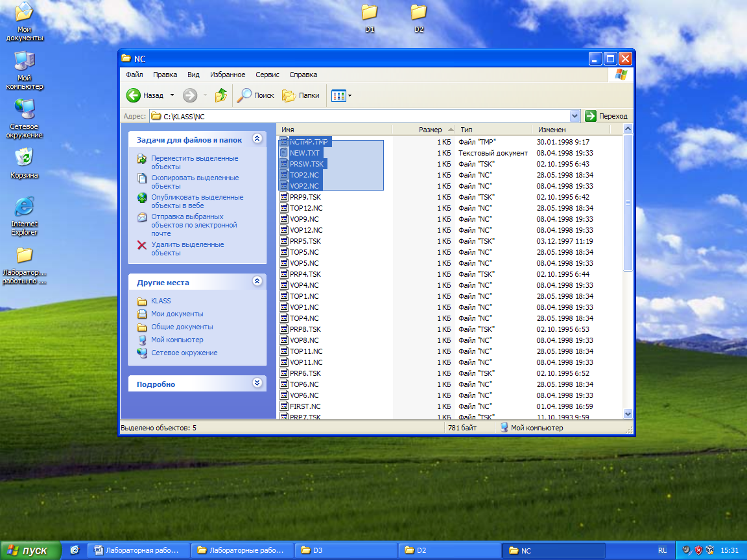Select the NEW.TXT file
The image size is (747, 560).
(x=301, y=153)
